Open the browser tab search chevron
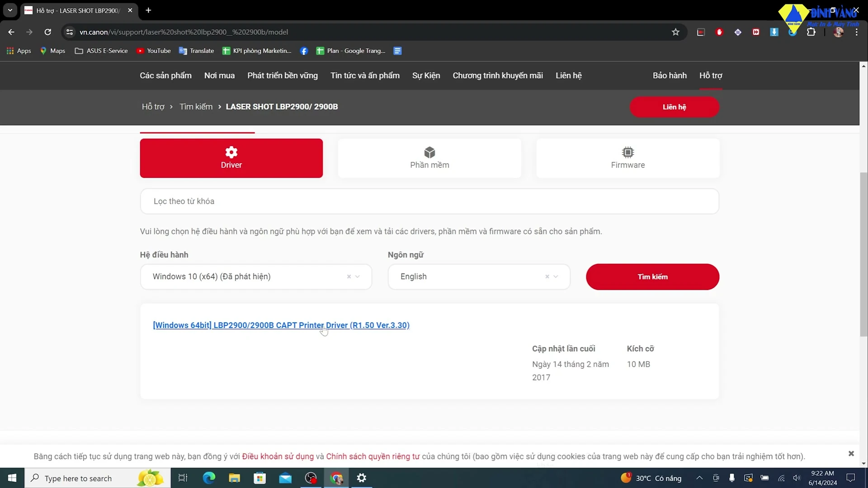The height and width of the screenshot is (488, 868). tap(10, 10)
